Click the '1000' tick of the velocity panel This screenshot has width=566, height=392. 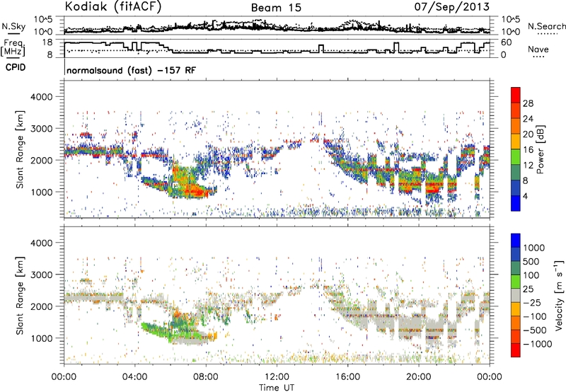[x=41, y=338]
